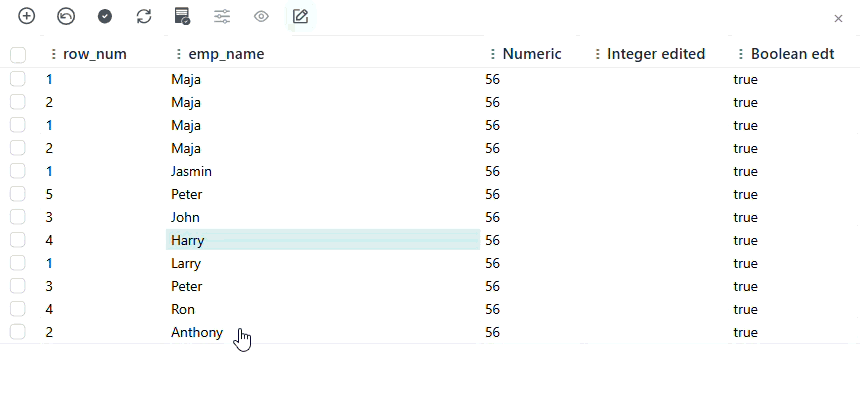Click the row_num value 3 beside John
The height and width of the screenshot is (398, 860).
pyautogui.click(x=49, y=217)
